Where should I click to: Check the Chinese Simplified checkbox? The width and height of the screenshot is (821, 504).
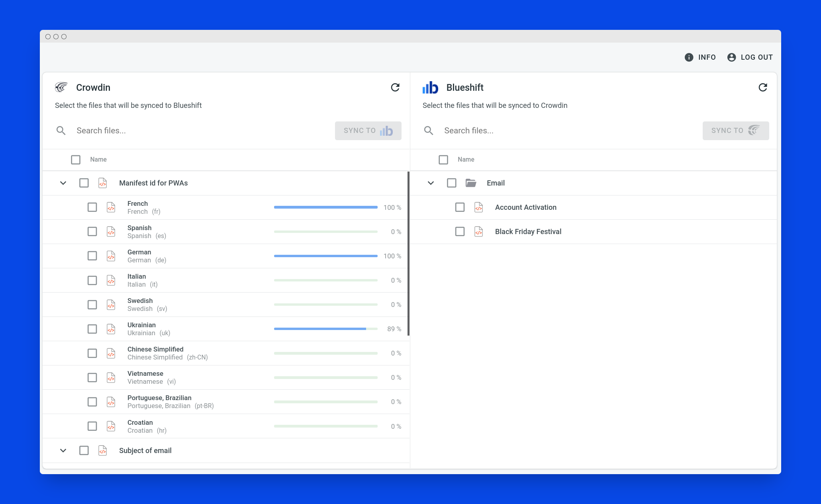click(92, 353)
